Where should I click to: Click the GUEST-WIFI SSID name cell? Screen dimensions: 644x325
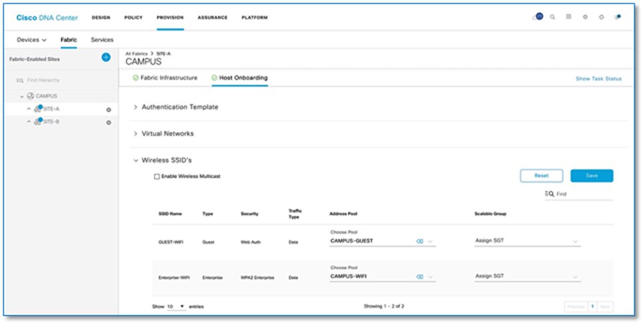(171, 242)
